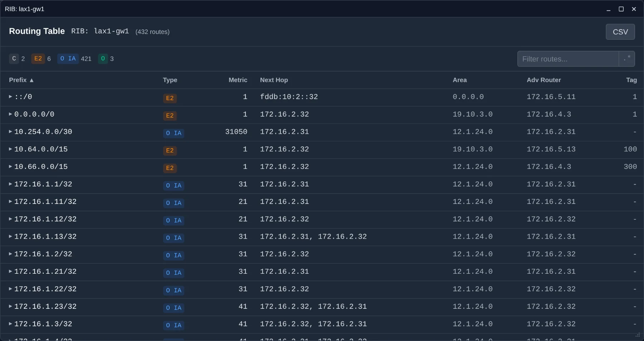The image size is (644, 341).
Task: Sort table by Next Hop column
Action: [x=274, y=80]
